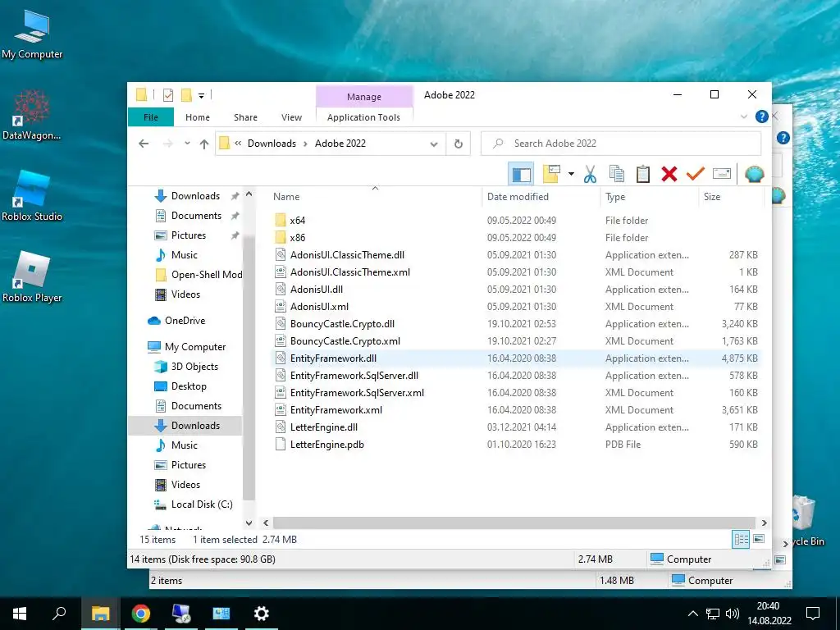
Task: Select LetterEngine.dll file
Action: [x=323, y=427]
